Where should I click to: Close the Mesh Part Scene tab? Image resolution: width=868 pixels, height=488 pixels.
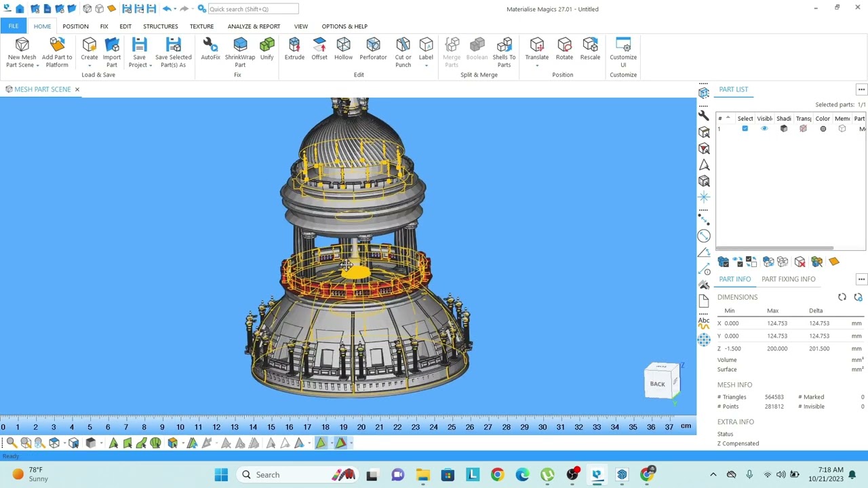click(x=77, y=89)
